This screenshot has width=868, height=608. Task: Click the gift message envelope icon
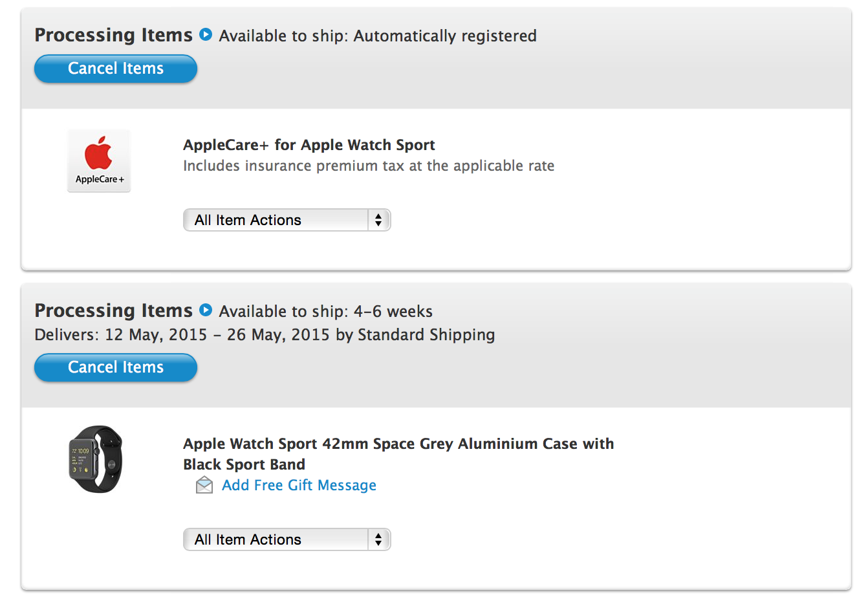pyautogui.click(x=204, y=485)
